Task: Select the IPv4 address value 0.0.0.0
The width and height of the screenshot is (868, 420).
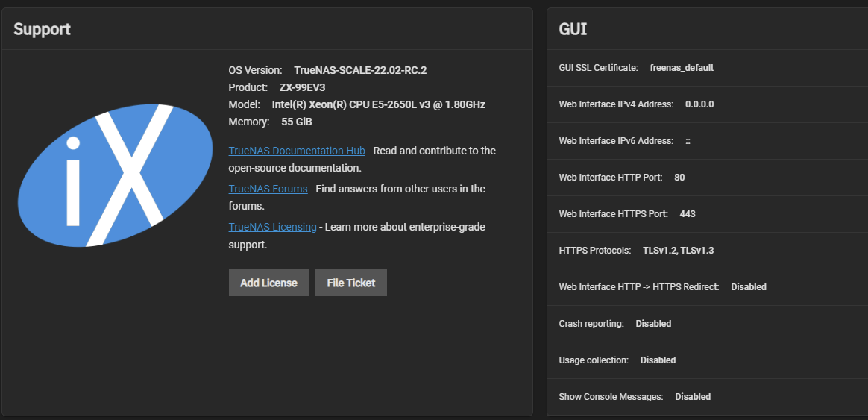Action: click(x=699, y=104)
